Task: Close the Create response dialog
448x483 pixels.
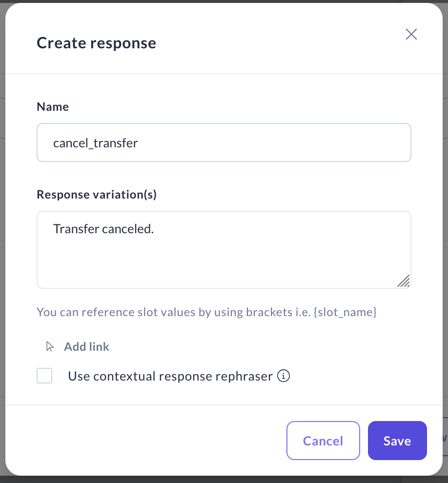Action: [411, 34]
